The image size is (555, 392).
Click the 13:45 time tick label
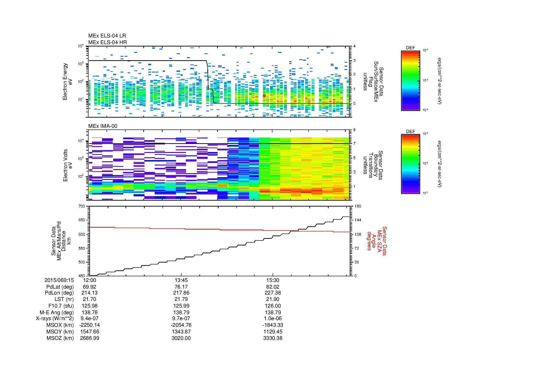181,280
